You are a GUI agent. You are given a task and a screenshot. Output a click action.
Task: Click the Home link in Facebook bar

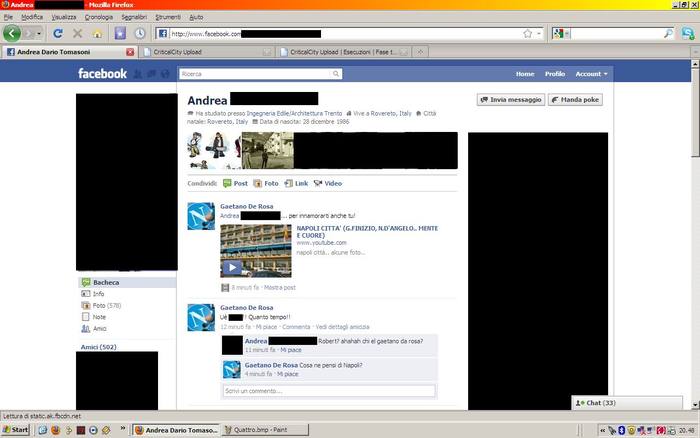coord(525,74)
